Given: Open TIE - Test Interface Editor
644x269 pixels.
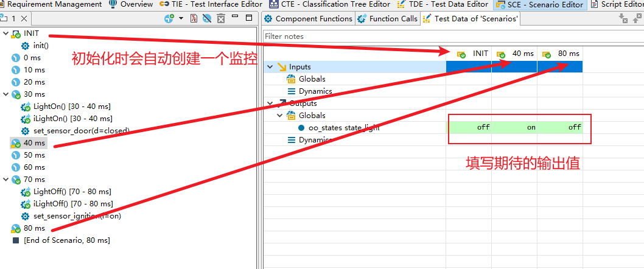Looking at the screenshot, I should coord(211,4).
